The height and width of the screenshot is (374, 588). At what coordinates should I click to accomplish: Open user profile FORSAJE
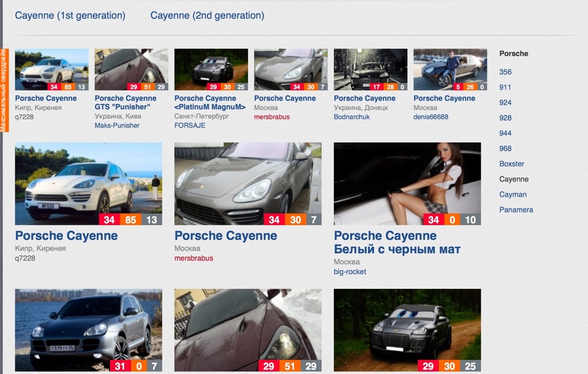pyautogui.click(x=190, y=125)
